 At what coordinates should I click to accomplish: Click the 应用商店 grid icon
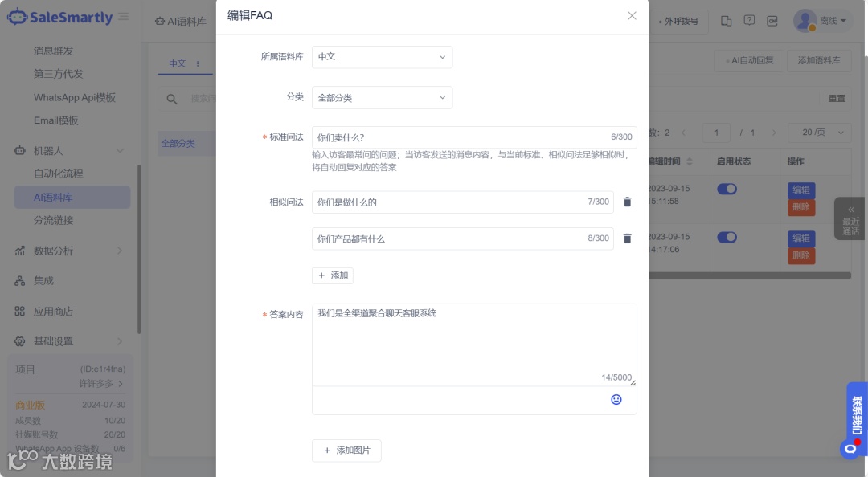tap(20, 311)
